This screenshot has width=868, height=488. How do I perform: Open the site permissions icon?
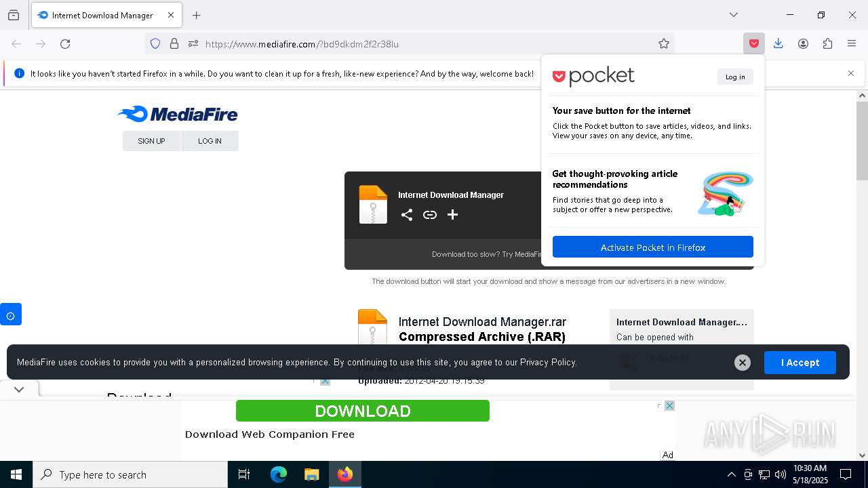193,43
